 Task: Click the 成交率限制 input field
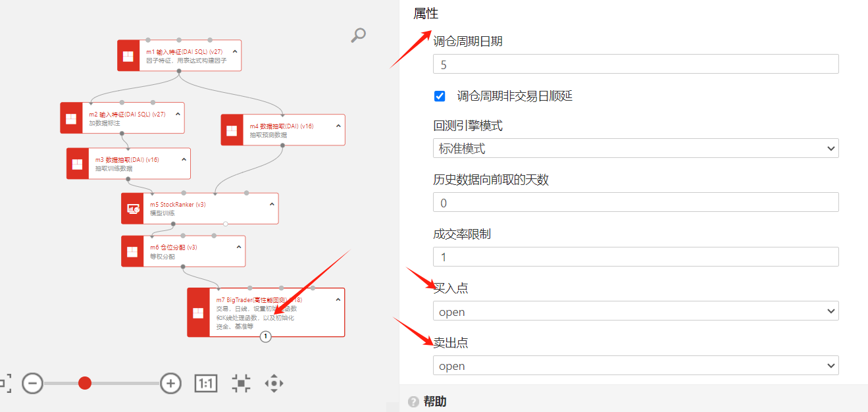[x=635, y=257]
